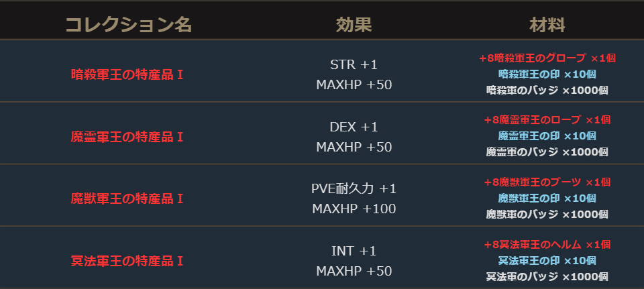Click the 材料 column header

[x=547, y=25]
